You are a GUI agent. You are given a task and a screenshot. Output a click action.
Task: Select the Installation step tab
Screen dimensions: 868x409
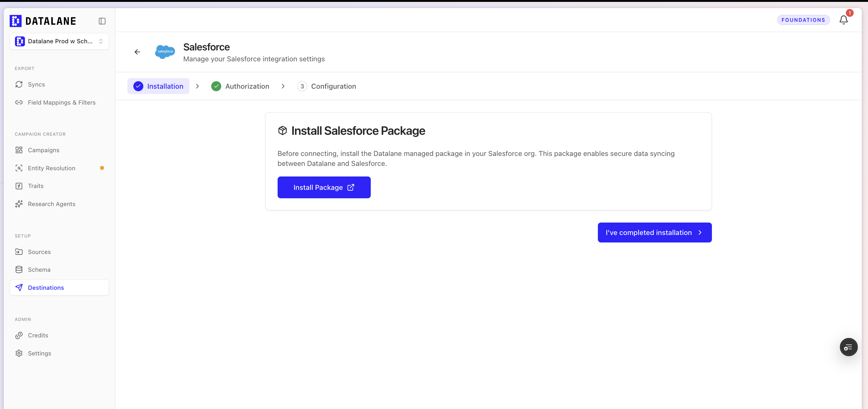[x=158, y=86]
